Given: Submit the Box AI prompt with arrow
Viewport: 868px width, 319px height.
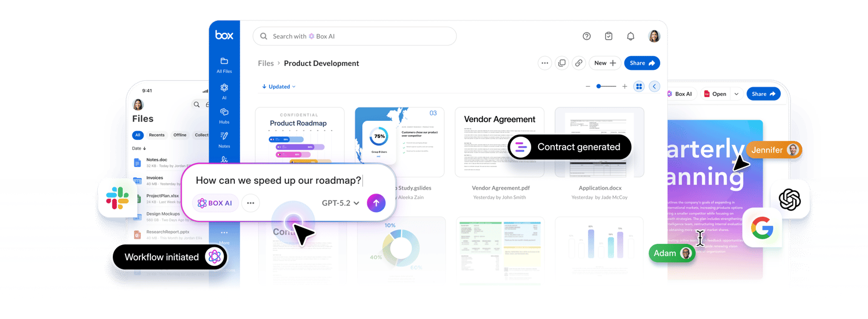Looking at the screenshot, I should [376, 203].
